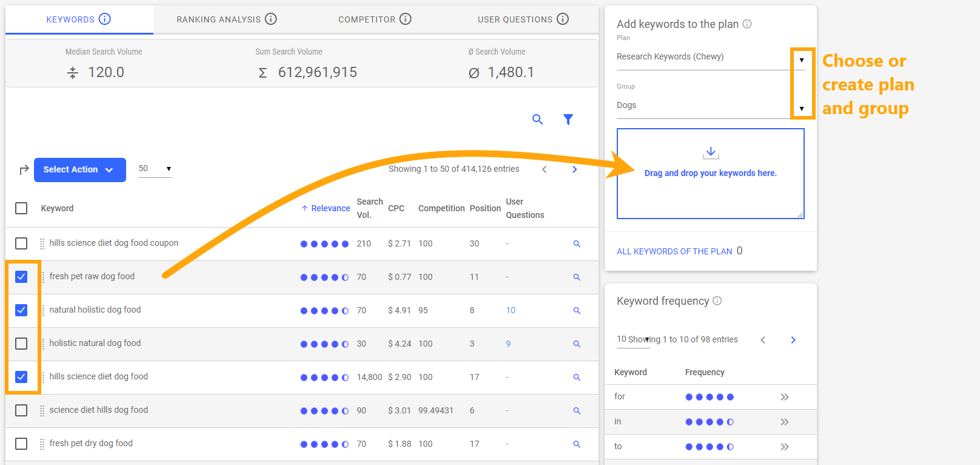Go to previous keyword frequency page
The height and width of the screenshot is (465, 980).
click(763, 340)
